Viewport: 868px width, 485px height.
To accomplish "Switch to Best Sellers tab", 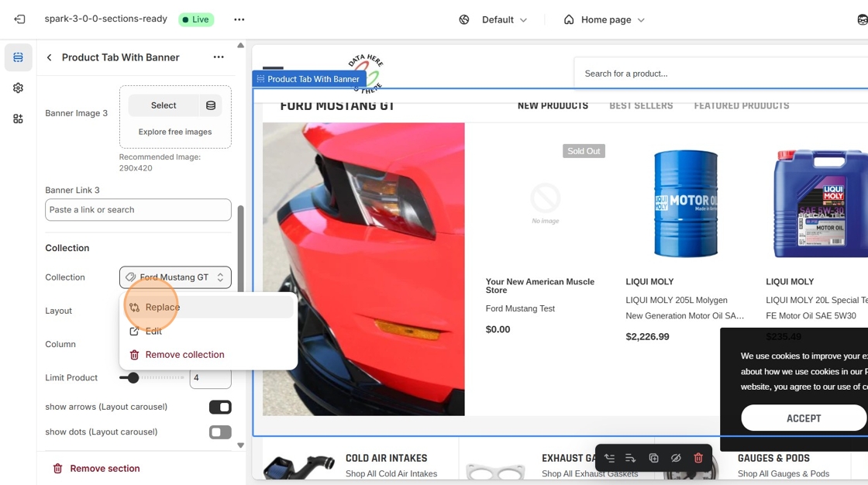I will tap(641, 105).
